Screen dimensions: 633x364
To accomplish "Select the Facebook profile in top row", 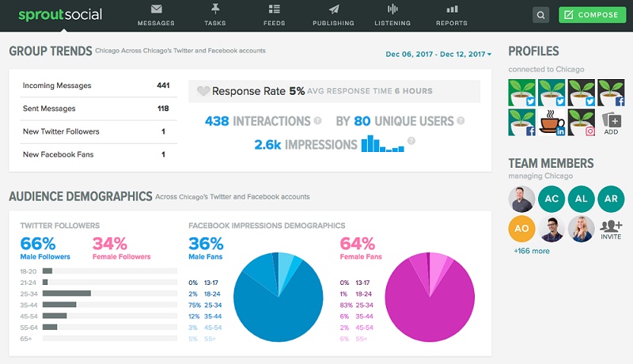I will tap(611, 93).
